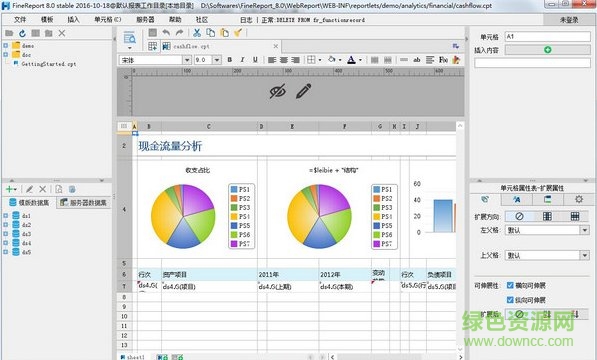The width and height of the screenshot is (597, 360).
Task: Align text left icon
Action: pos(272,60)
